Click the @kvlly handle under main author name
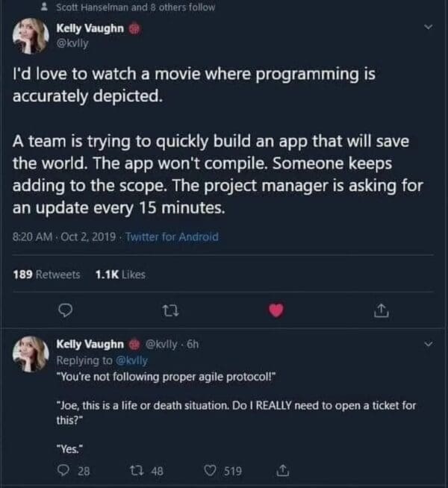 pyautogui.click(x=72, y=43)
